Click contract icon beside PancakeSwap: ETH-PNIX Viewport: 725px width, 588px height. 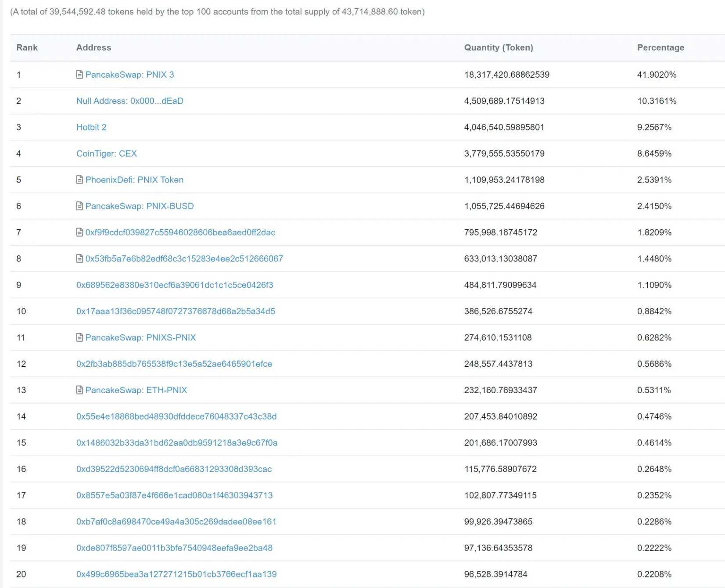click(79, 391)
